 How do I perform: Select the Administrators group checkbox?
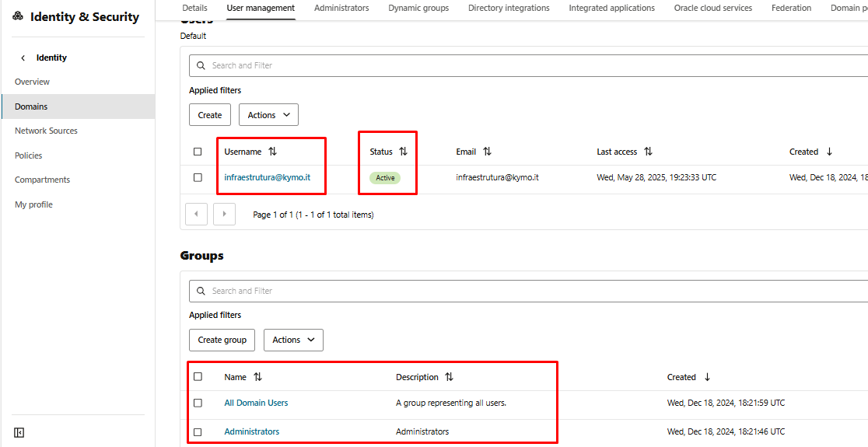198,431
